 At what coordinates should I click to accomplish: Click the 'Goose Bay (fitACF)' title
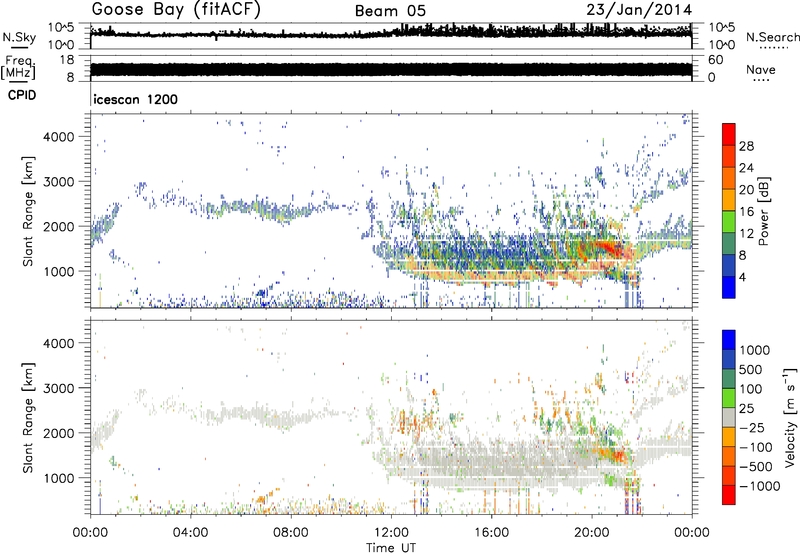point(176,9)
